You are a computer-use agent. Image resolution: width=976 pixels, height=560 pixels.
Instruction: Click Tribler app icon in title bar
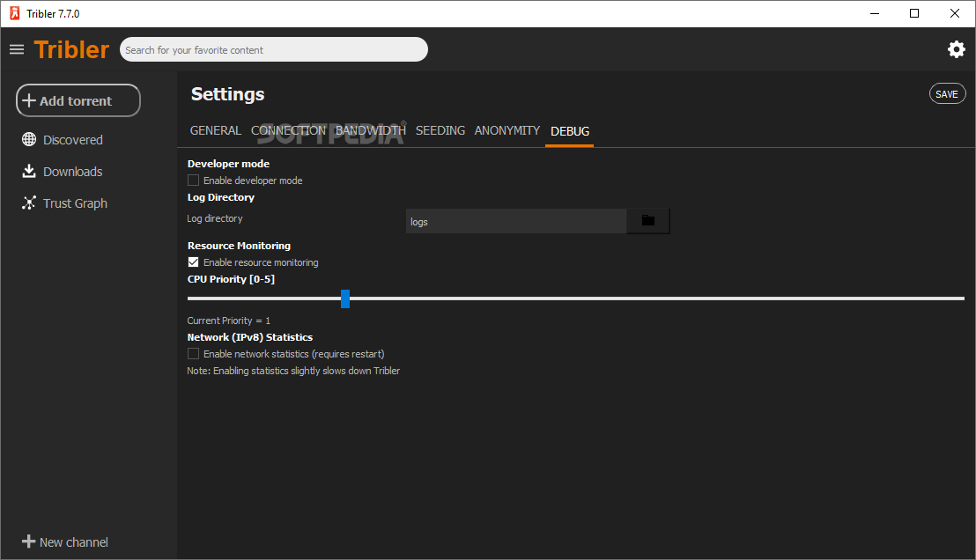tap(14, 13)
